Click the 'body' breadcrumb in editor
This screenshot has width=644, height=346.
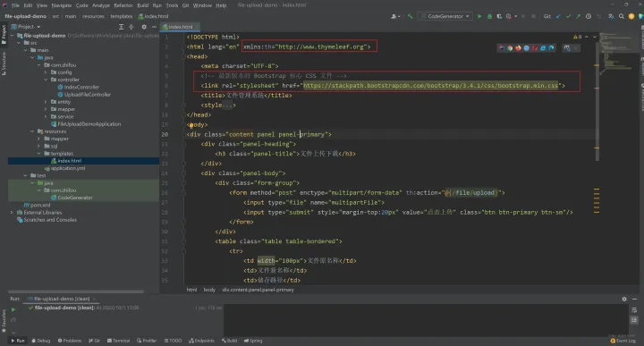pos(209,290)
